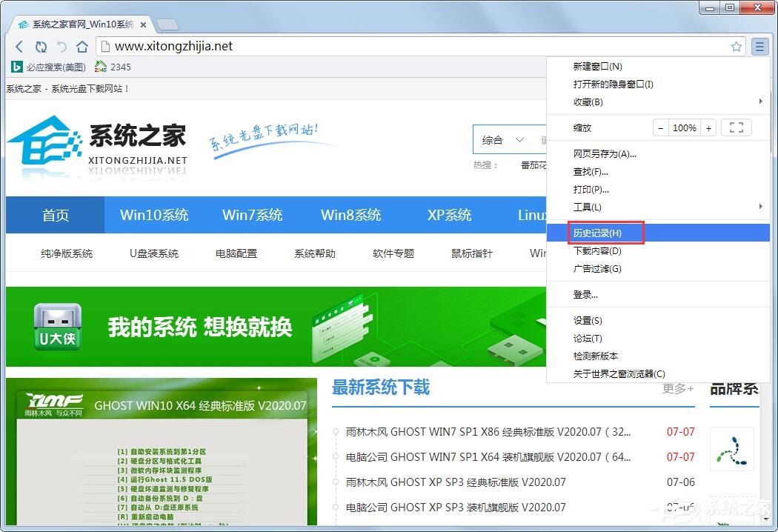778x532 pixels.
Task: Click the home page icon
Action: pyautogui.click(x=82, y=46)
